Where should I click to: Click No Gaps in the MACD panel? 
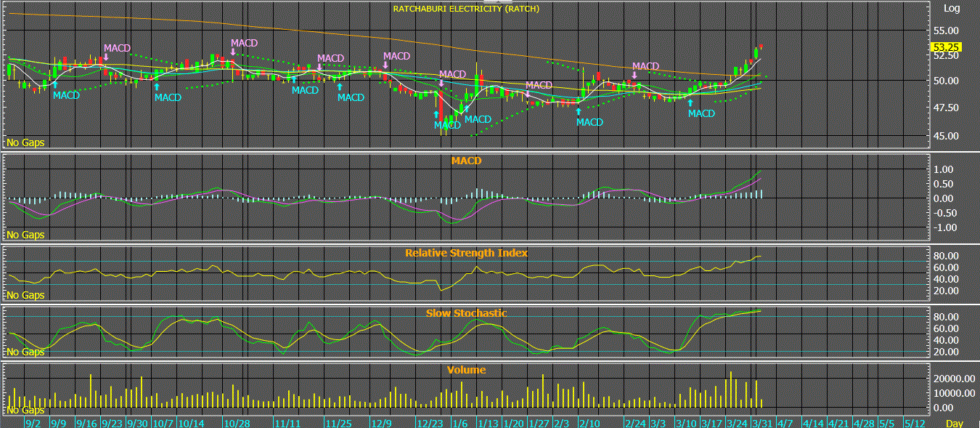[x=25, y=235]
